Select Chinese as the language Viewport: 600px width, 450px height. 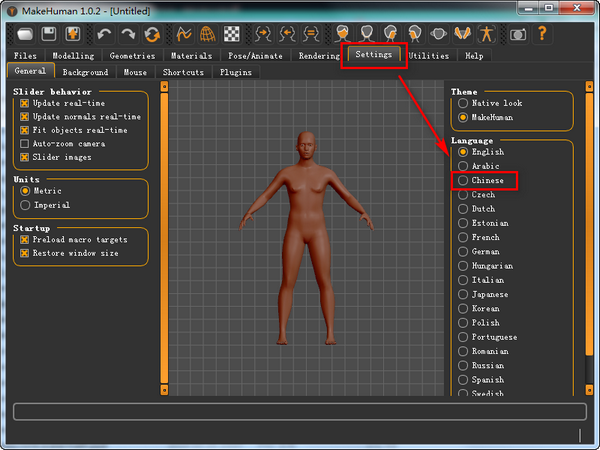(x=462, y=181)
